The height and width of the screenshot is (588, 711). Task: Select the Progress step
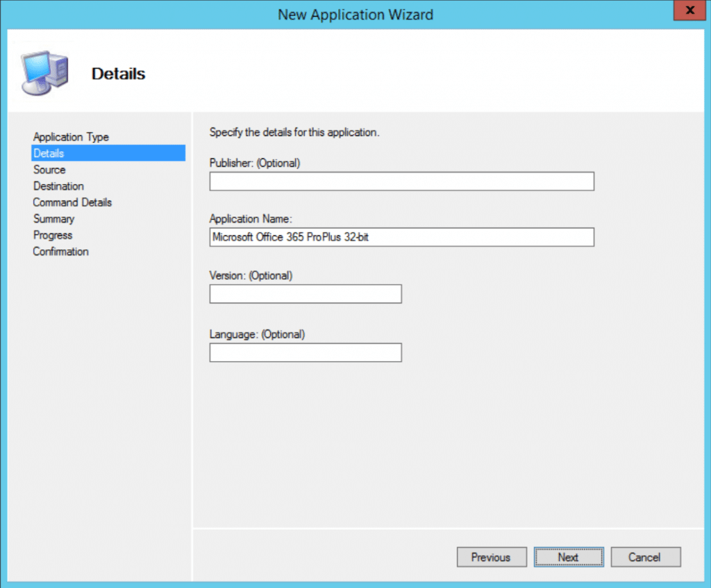(52, 235)
